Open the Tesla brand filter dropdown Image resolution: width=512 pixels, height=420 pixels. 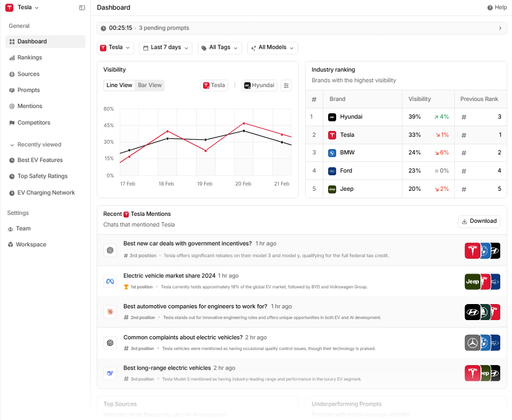pos(115,48)
